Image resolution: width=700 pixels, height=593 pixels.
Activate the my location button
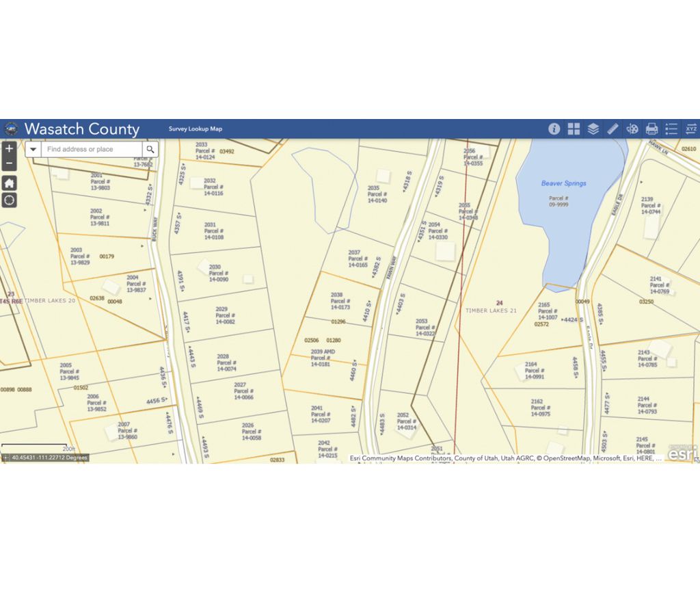pyautogui.click(x=9, y=200)
